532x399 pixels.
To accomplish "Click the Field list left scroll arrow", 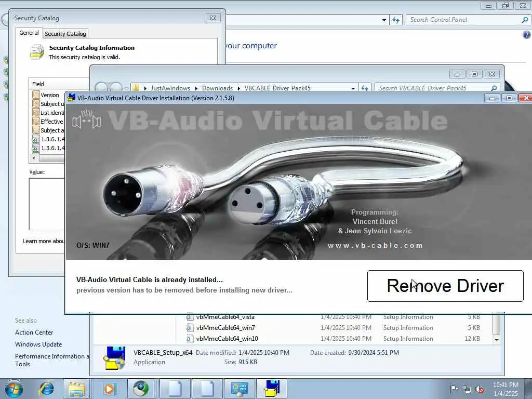I will click(x=34, y=158).
